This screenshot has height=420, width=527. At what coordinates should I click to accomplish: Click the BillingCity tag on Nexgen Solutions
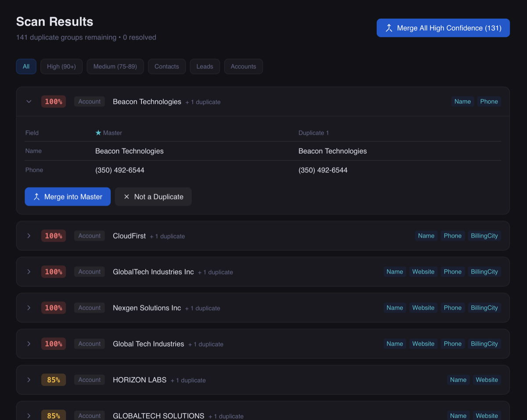pyautogui.click(x=484, y=308)
